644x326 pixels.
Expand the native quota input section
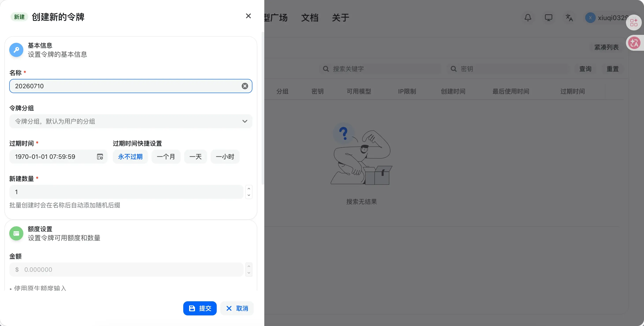[38, 288]
